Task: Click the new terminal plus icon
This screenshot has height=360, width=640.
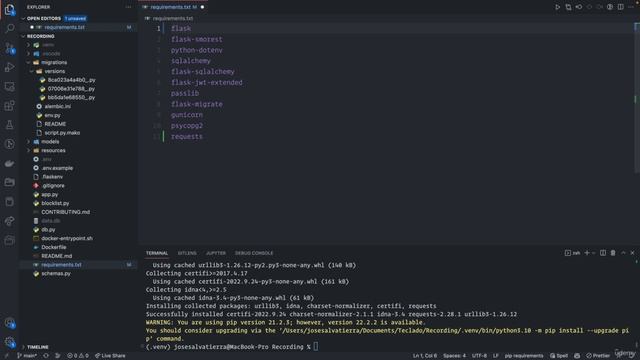Action: pyautogui.click(x=587, y=253)
